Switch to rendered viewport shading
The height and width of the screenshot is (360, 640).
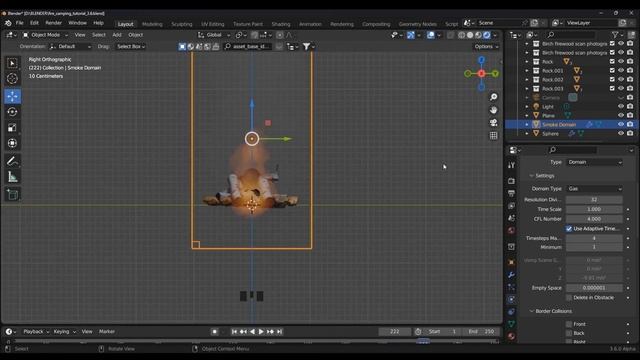(487, 35)
